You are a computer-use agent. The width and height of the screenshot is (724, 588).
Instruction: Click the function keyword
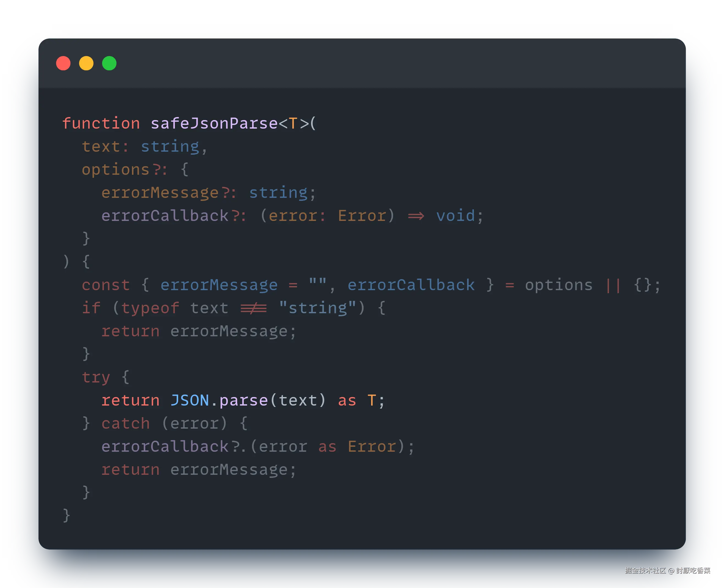coord(101,123)
